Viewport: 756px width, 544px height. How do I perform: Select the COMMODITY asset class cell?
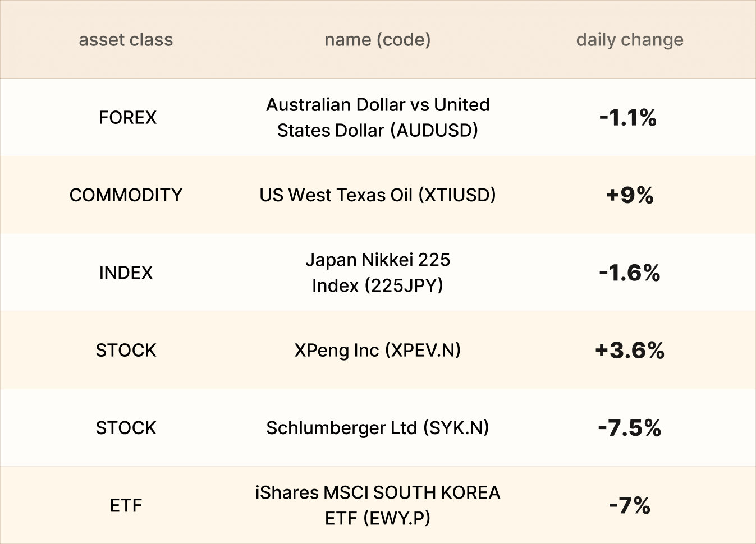tap(126, 195)
